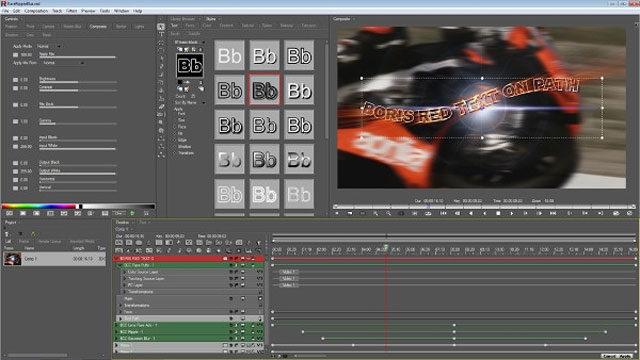Click the color channels icon under the preview
Screen dimensions: 640x360
point(401,213)
